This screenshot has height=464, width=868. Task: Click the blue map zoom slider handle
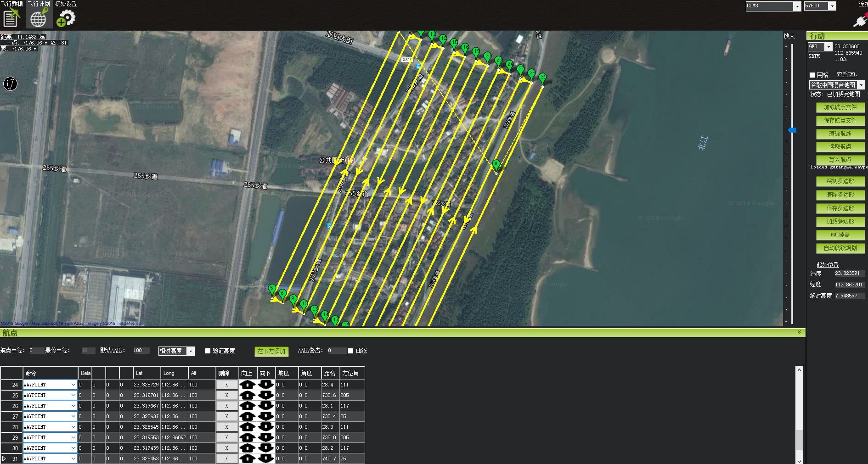point(792,130)
